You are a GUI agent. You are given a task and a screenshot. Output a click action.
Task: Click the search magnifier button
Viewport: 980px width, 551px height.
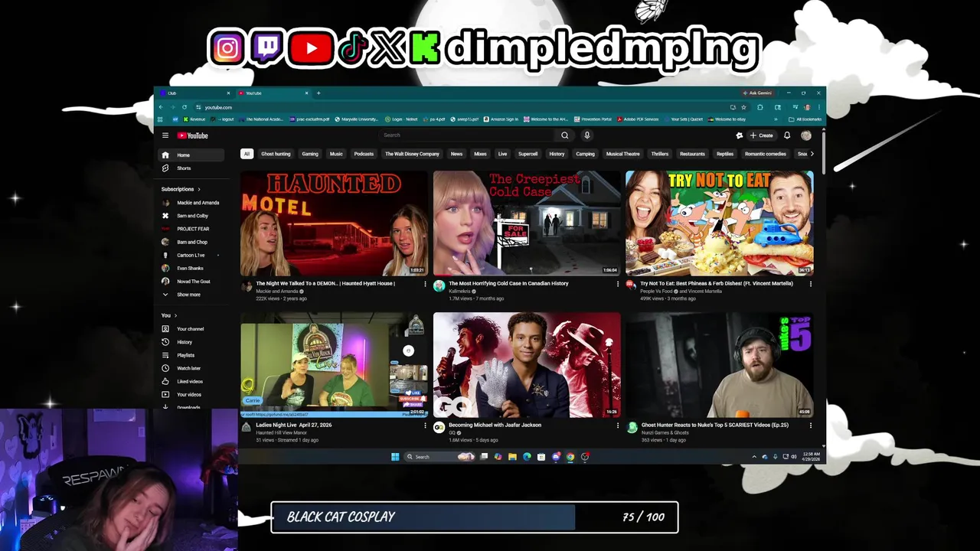pos(565,135)
